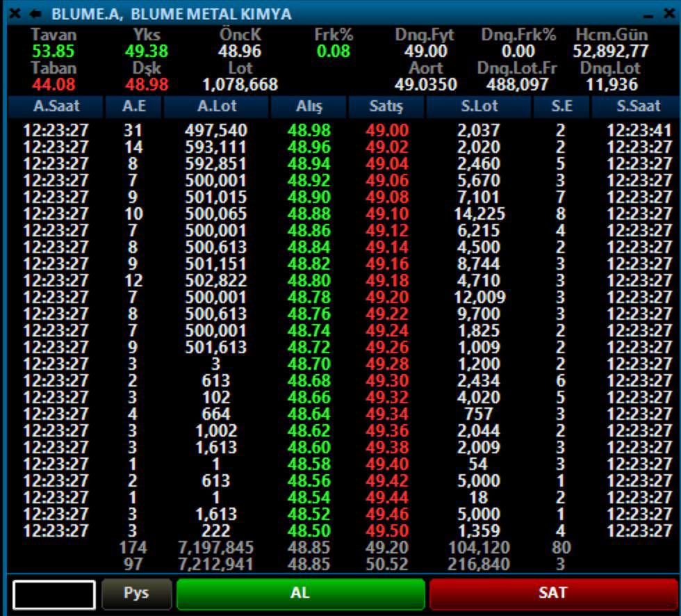Image resolution: width=681 pixels, height=616 pixels.
Task: Click total bid lot 7,212,941
Action: 216,565
